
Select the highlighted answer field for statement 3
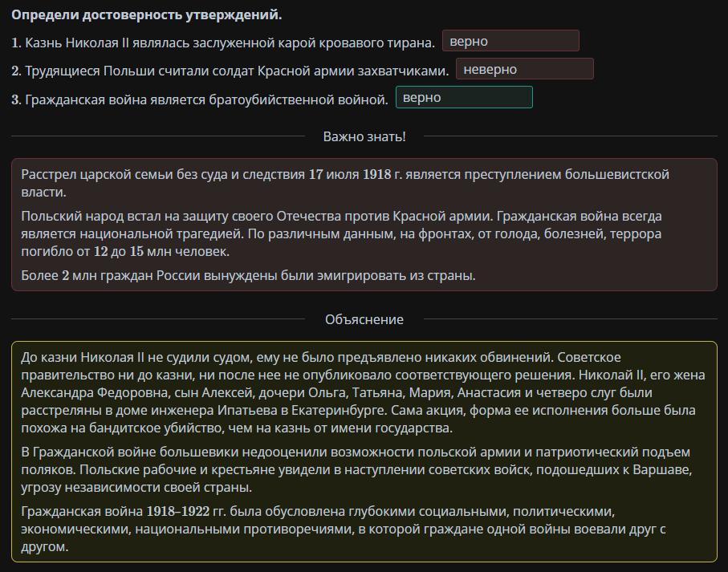pos(463,97)
